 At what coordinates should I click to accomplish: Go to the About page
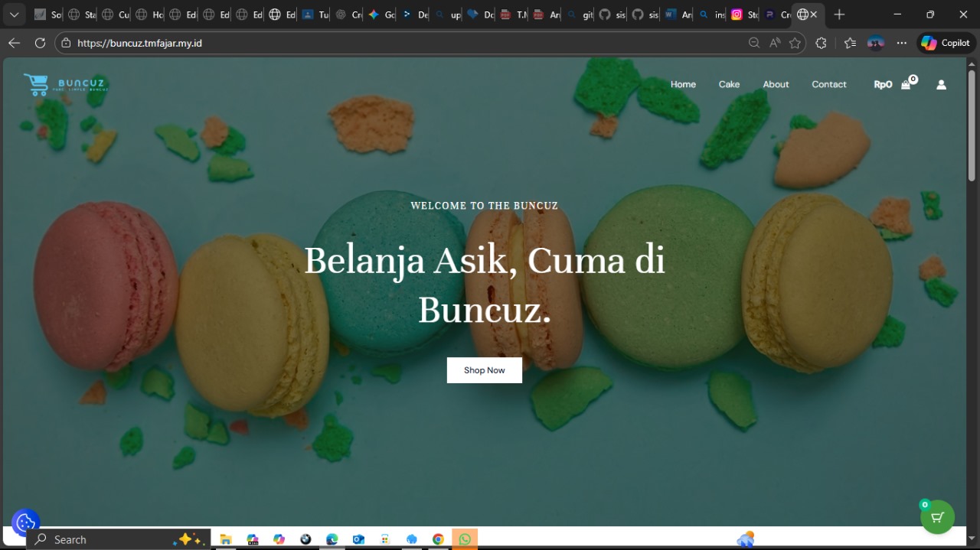point(776,84)
